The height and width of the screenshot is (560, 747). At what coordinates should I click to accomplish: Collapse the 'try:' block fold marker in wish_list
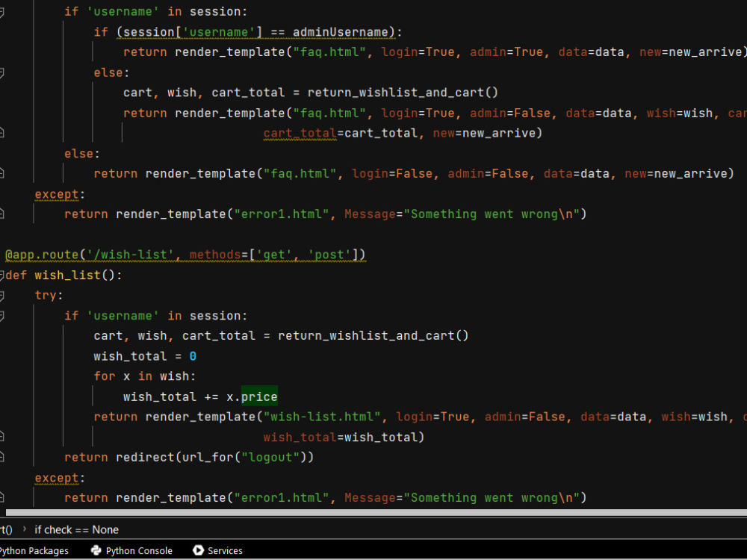click(x=1, y=296)
